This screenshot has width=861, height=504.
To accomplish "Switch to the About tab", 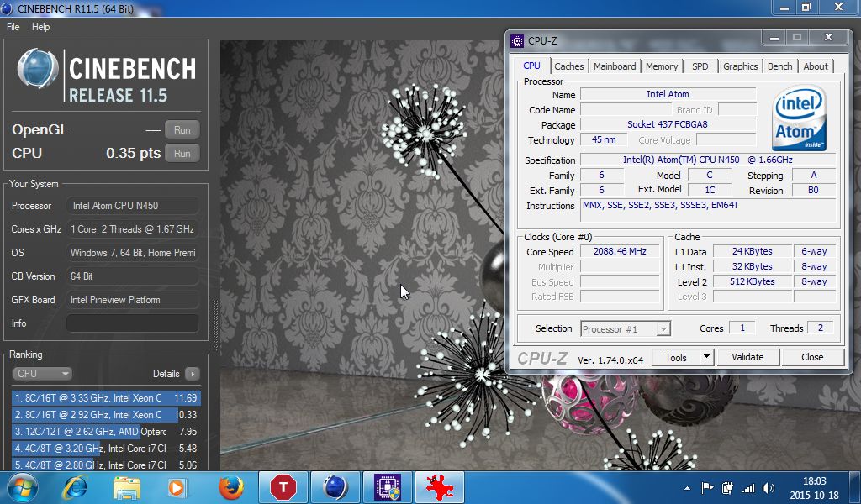I will [x=816, y=66].
